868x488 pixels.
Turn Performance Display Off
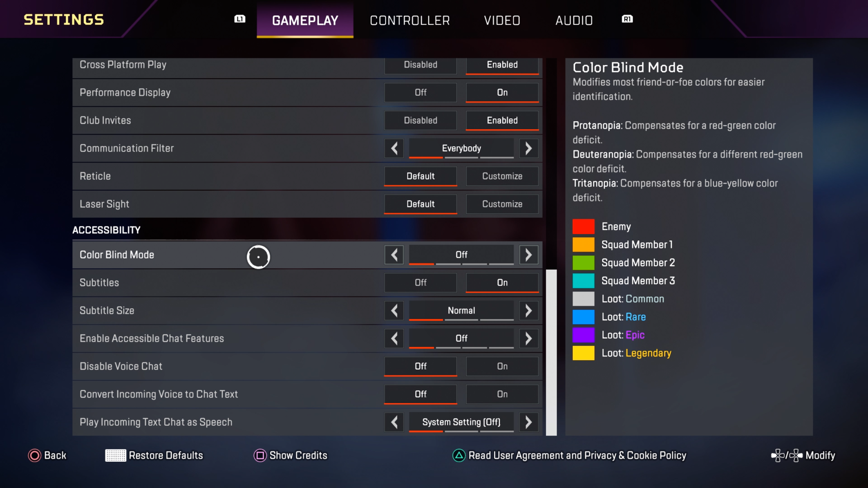click(x=420, y=93)
